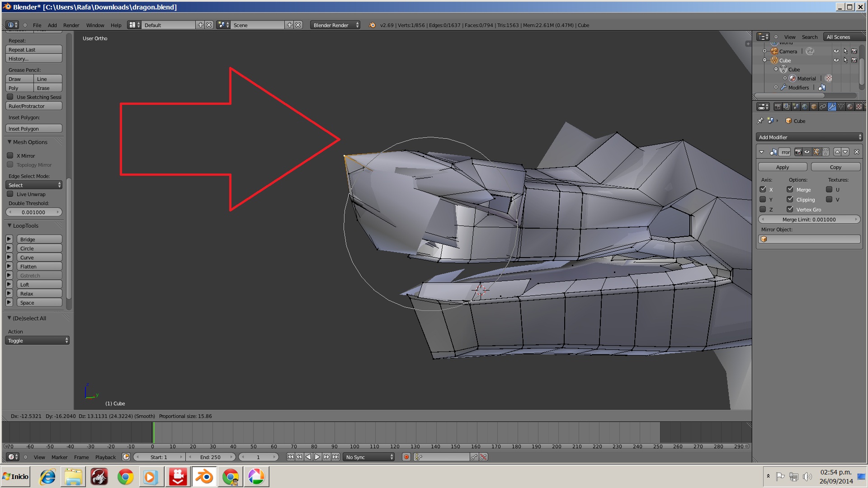Viewport: 868px width, 488px height.
Task: Click the Merge Limit value slider
Action: (x=809, y=220)
